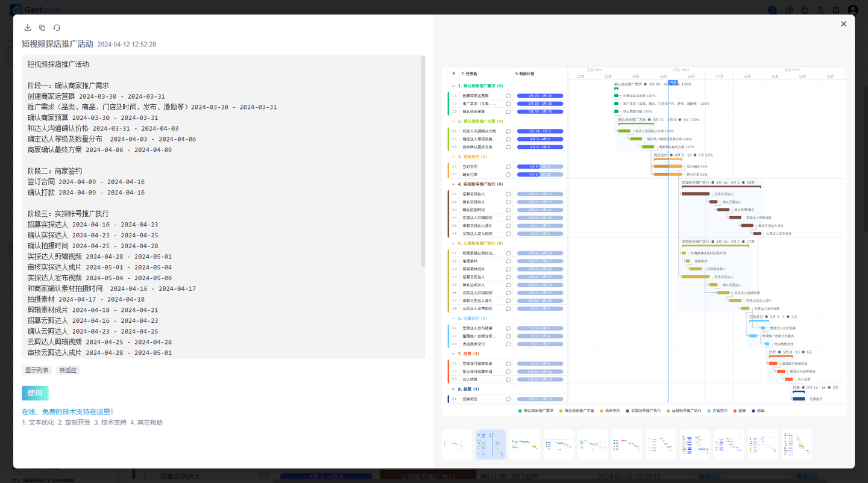
Task: Collapse group 3. 商家签约 in the preview
Action: [453, 157]
